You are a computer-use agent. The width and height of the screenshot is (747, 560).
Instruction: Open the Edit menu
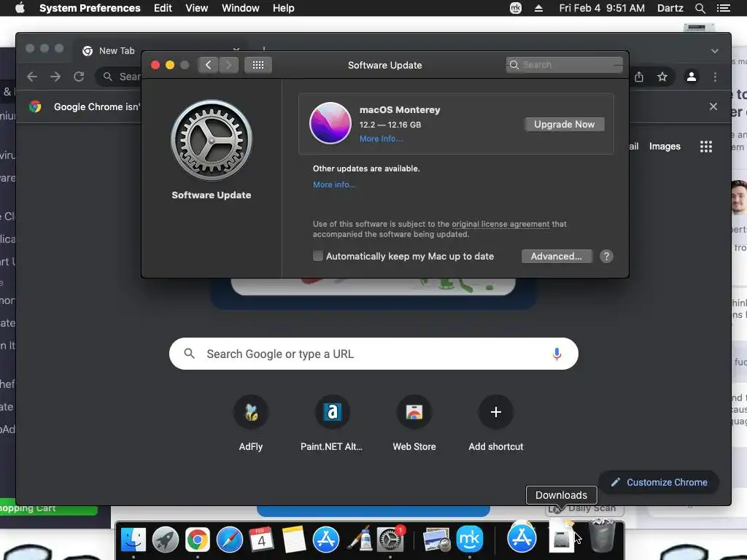[x=163, y=8]
